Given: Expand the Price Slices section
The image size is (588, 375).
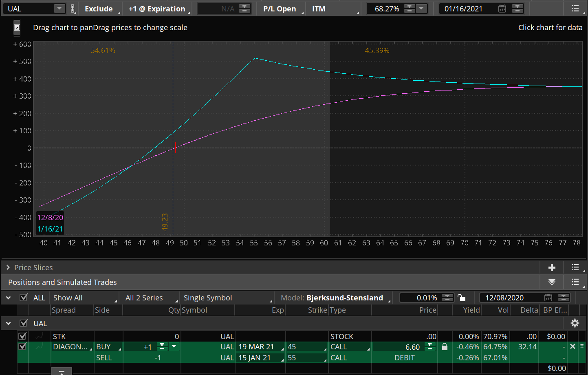Looking at the screenshot, I should [8, 267].
